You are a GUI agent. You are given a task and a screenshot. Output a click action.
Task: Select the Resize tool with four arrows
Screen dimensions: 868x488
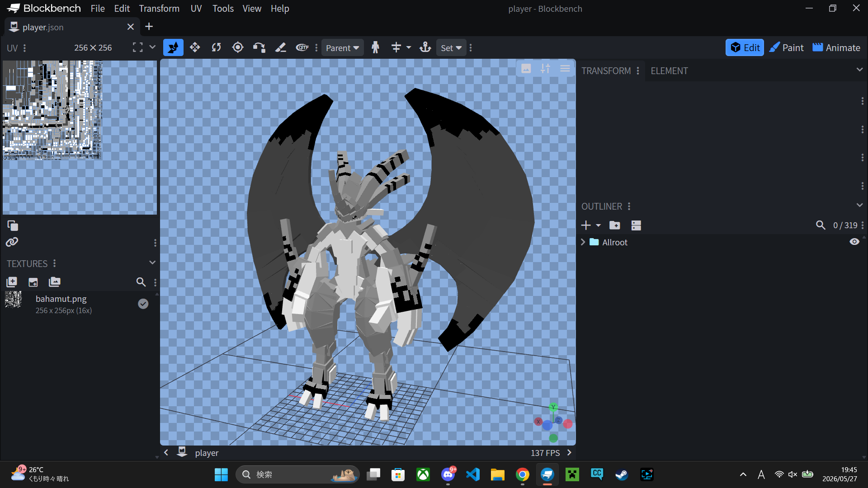click(x=195, y=47)
